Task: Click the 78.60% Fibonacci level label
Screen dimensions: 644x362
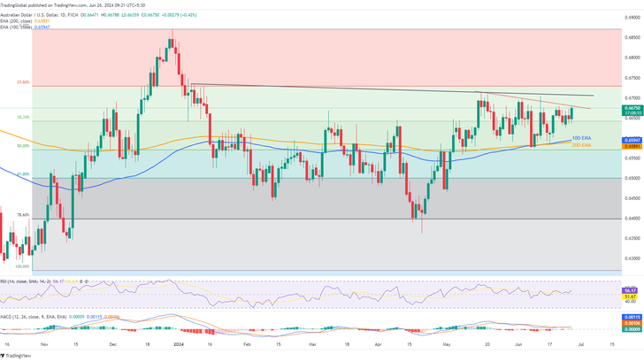Action: [x=23, y=215]
